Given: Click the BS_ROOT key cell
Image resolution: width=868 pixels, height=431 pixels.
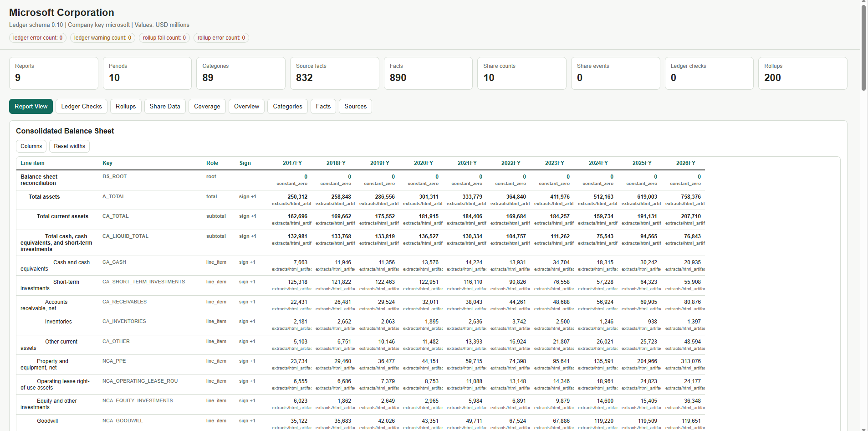Looking at the screenshot, I should 114,176.
